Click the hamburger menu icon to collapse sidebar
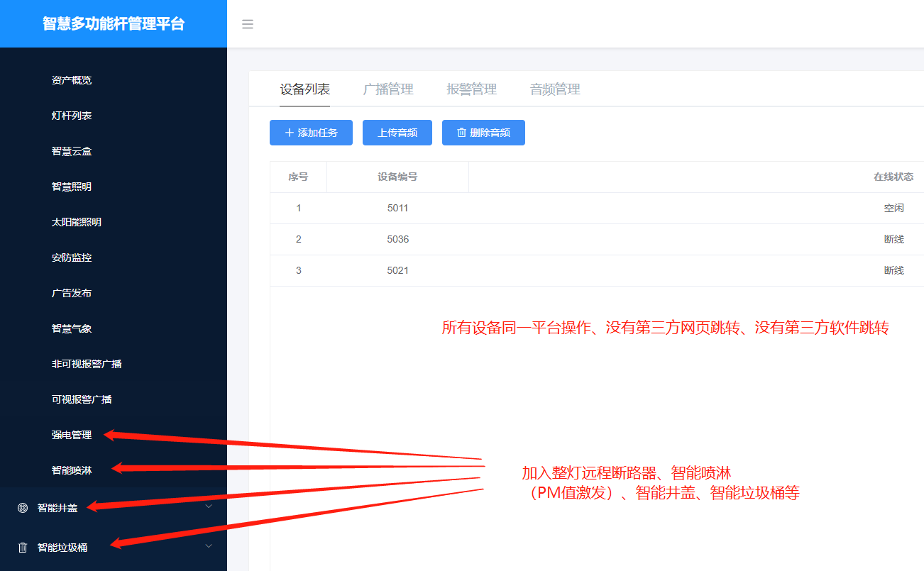This screenshot has height=571, width=924. [x=247, y=23]
